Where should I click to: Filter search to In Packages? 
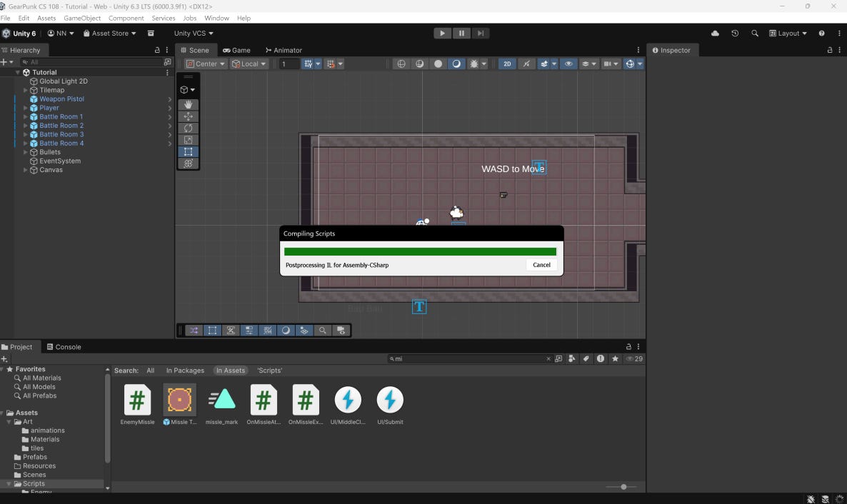tap(185, 371)
